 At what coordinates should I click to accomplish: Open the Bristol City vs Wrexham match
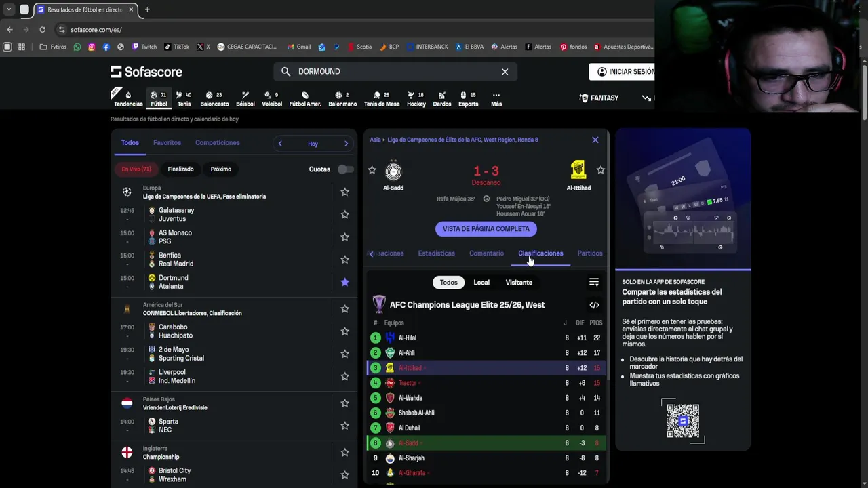click(234, 475)
